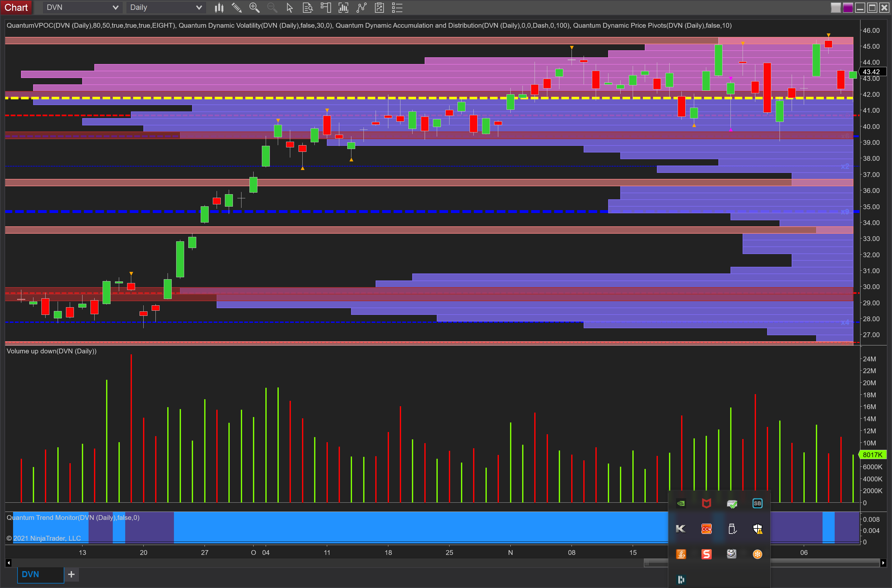Click the NinjaTrader copyright text
The width and height of the screenshot is (892, 588).
44,538
